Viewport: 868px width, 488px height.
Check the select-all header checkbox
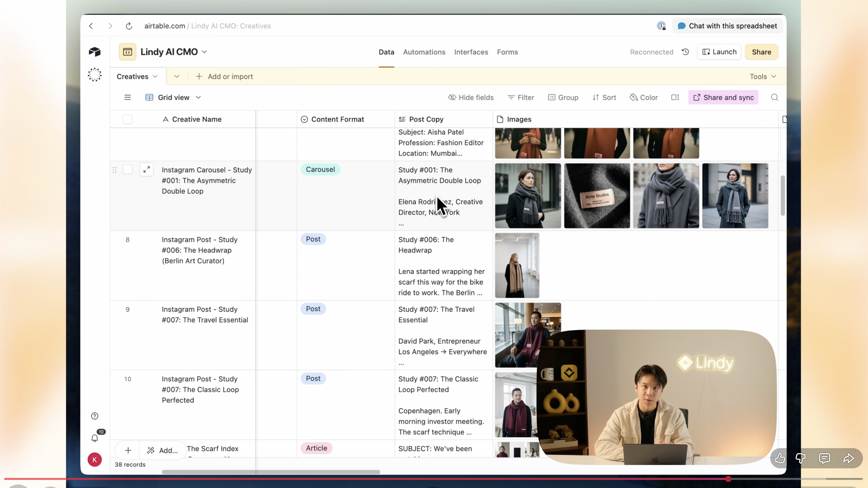click(x=127, y=119)
